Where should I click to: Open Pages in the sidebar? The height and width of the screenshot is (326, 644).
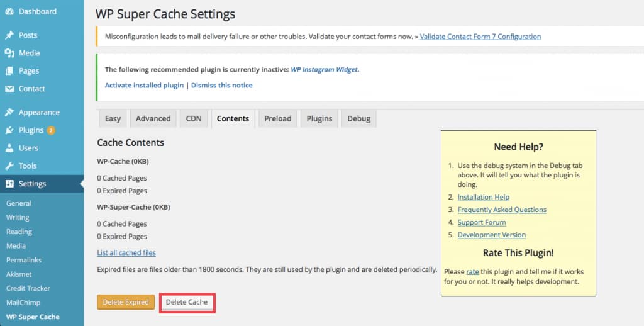tap(29, 70)
